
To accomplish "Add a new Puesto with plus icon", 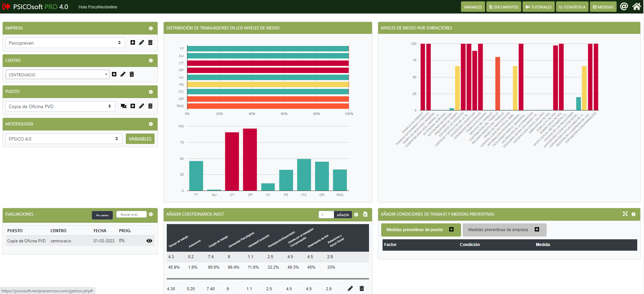I will coord(133,106).
